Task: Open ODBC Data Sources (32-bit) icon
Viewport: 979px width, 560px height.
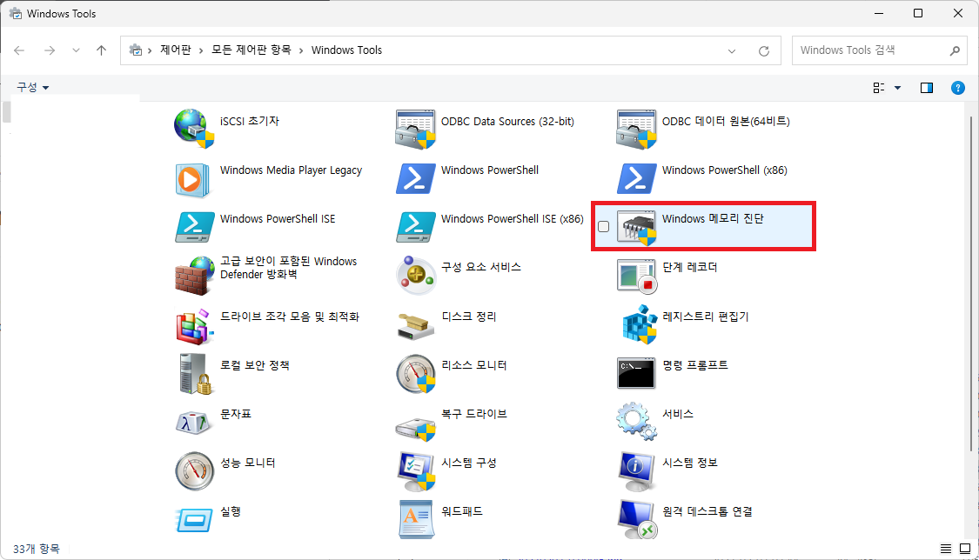Action: (x=415, y=129)
